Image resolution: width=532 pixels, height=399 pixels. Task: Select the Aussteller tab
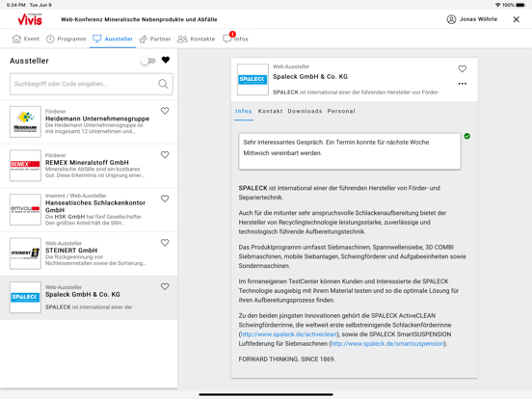pyautogui.click(x=113, y=39)
